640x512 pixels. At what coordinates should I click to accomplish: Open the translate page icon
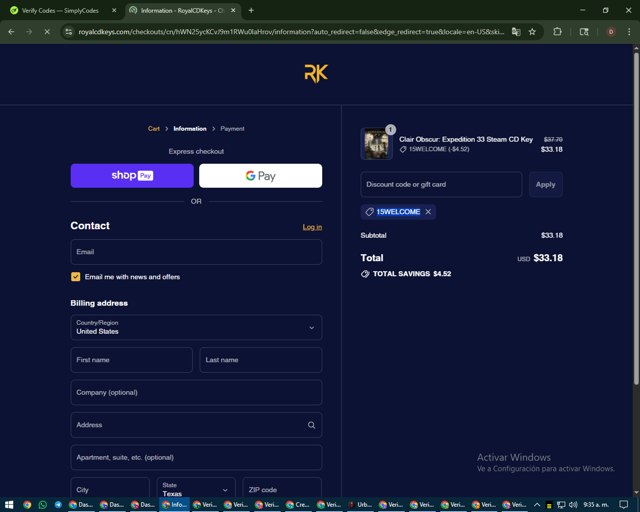point(516,31)
